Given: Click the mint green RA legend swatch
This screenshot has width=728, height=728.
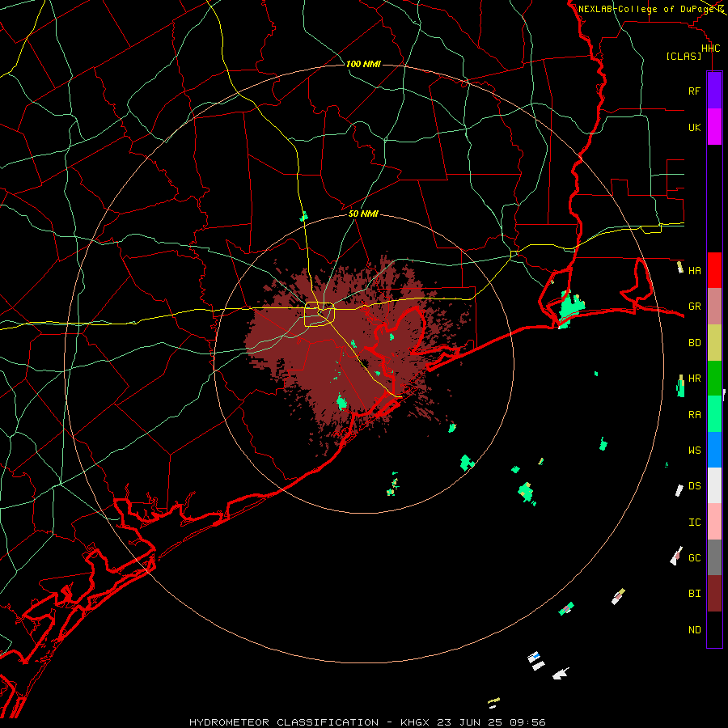Looking at the screenshot, I should click(x=714, y=414).
